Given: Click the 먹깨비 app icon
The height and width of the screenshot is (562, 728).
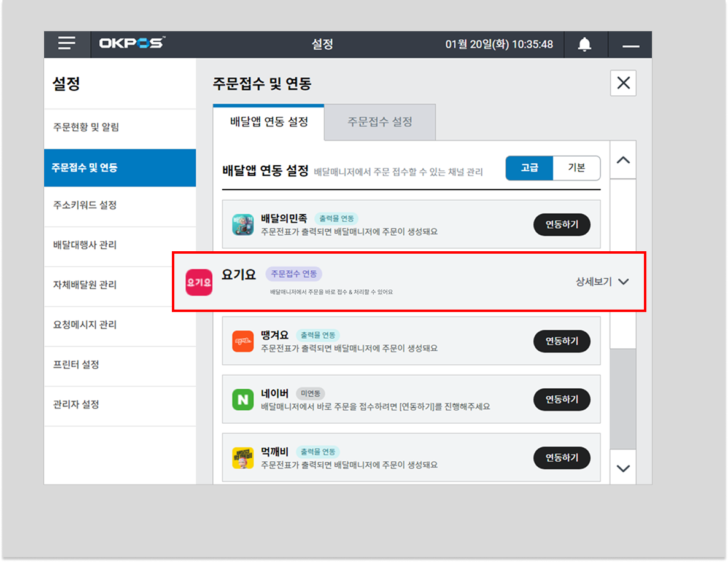Looking at the screenshot, I should (242, 458).
